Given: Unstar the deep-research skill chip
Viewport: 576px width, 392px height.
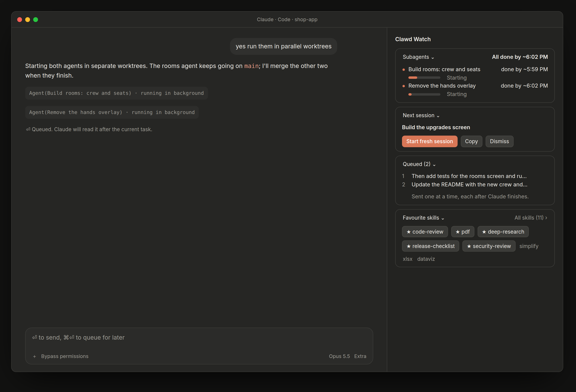Looking at the screenshot, I should click(503, 232).
